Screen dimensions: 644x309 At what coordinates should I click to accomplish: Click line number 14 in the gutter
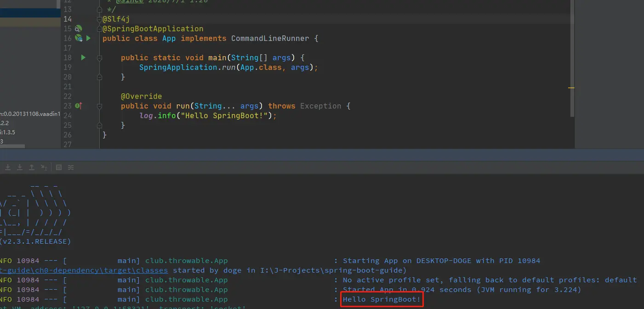coord(67,19)
